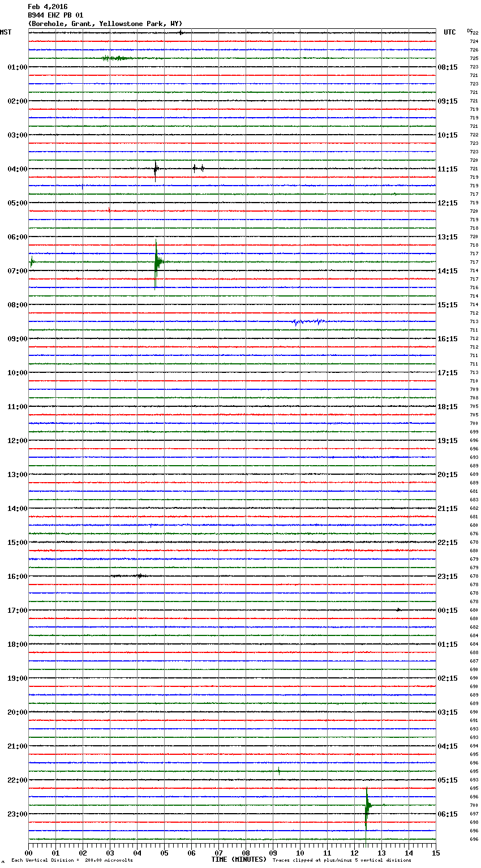Image resolution: width=481 pixels, height=868 pixels.
Task: Click the "14:15" UTC time label
Action: [x=448, y=271]
